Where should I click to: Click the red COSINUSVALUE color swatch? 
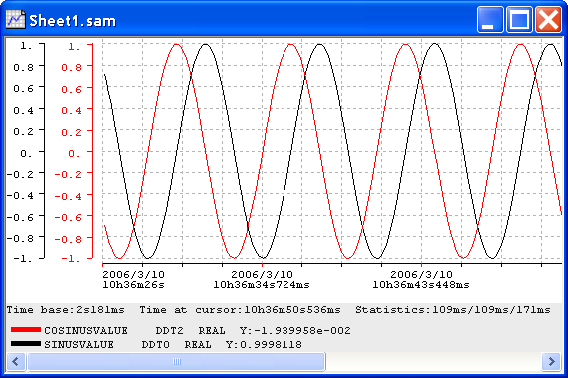26,330
